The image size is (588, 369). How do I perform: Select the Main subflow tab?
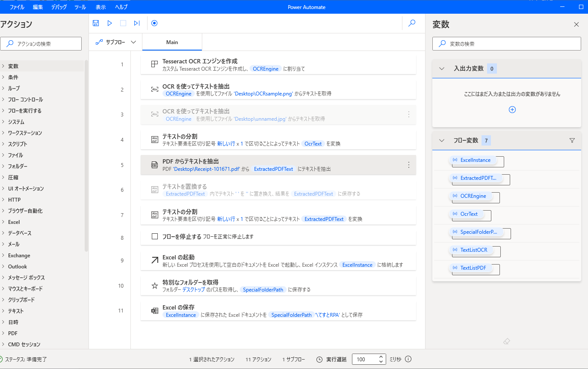(172, 42)
